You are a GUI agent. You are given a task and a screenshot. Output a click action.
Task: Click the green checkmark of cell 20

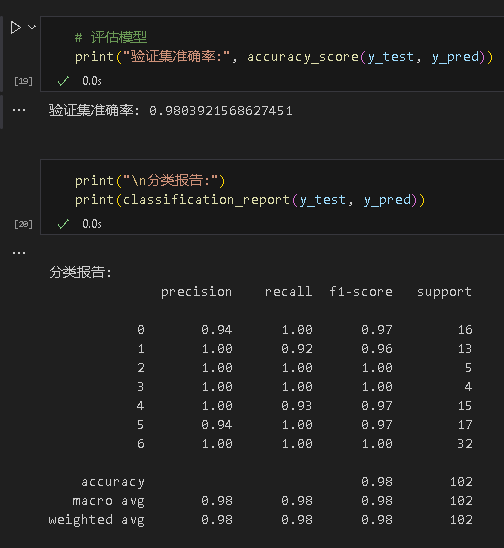(63, 224)
